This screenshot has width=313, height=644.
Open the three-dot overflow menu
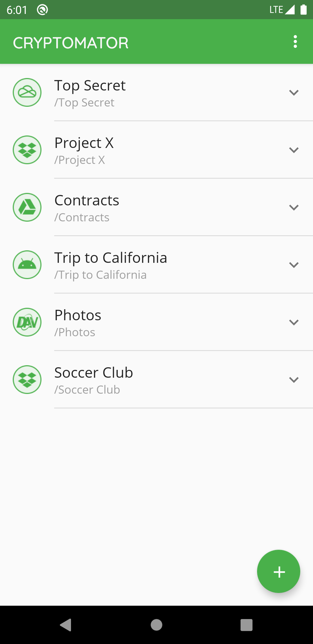tap(295, 42)
